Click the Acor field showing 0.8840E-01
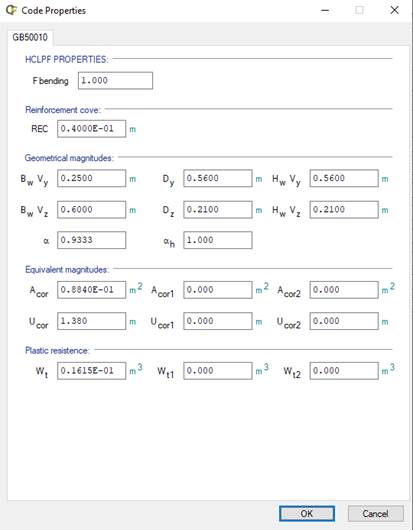Viewport: 413px width, 530px height. (x=92, y=290)
